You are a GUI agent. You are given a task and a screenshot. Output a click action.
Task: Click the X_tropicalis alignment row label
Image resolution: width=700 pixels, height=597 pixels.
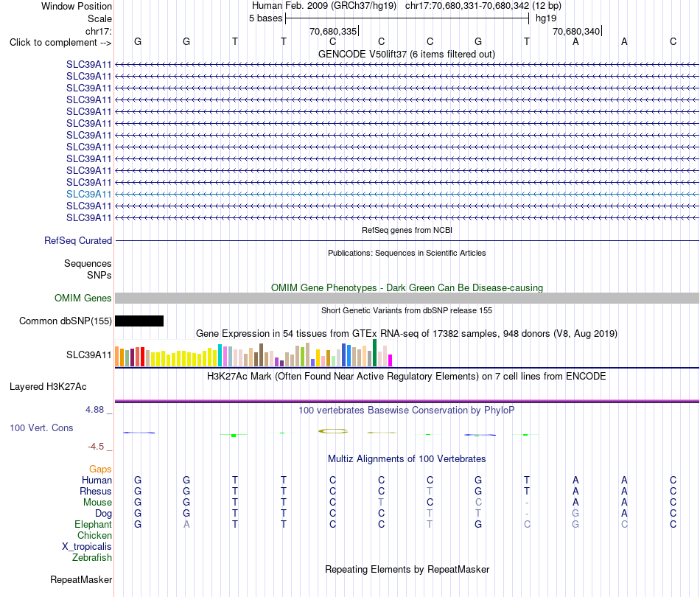[x=87, y=547]
